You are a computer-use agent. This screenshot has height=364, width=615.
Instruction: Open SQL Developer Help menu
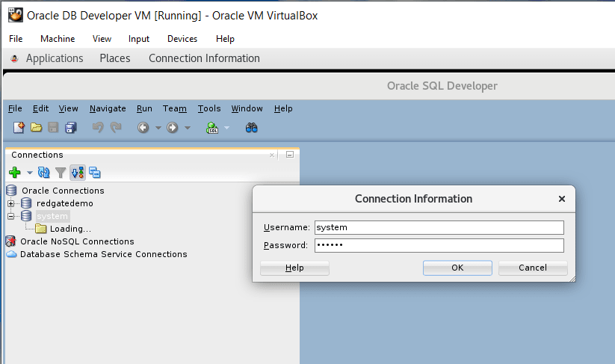point(283,108)
